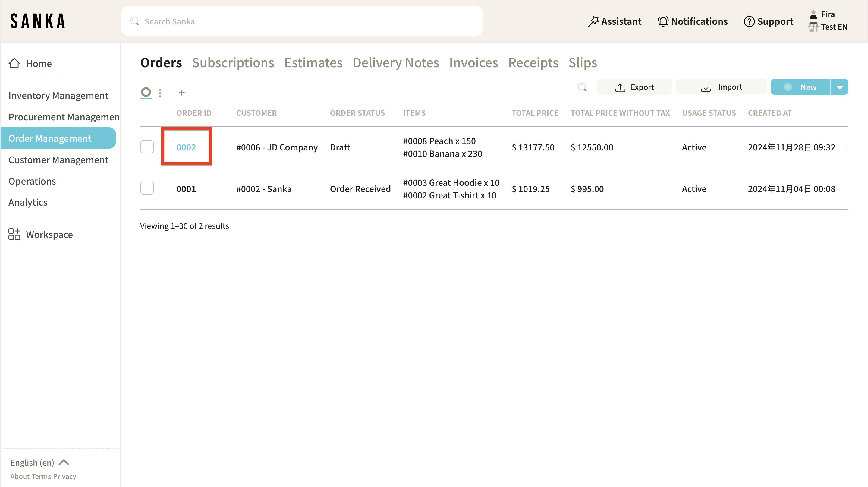This screenshot has height=487, width=868.
Task: Click the Home house icon
Action: click(14, 63)
